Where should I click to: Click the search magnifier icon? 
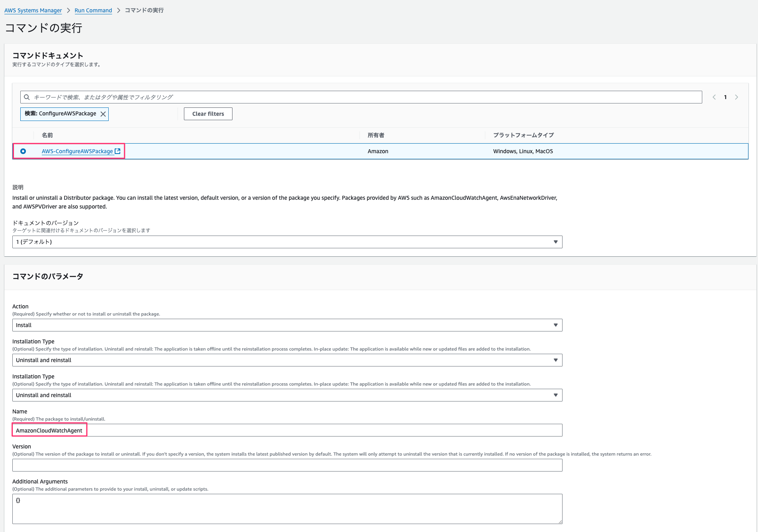(27, 97)
